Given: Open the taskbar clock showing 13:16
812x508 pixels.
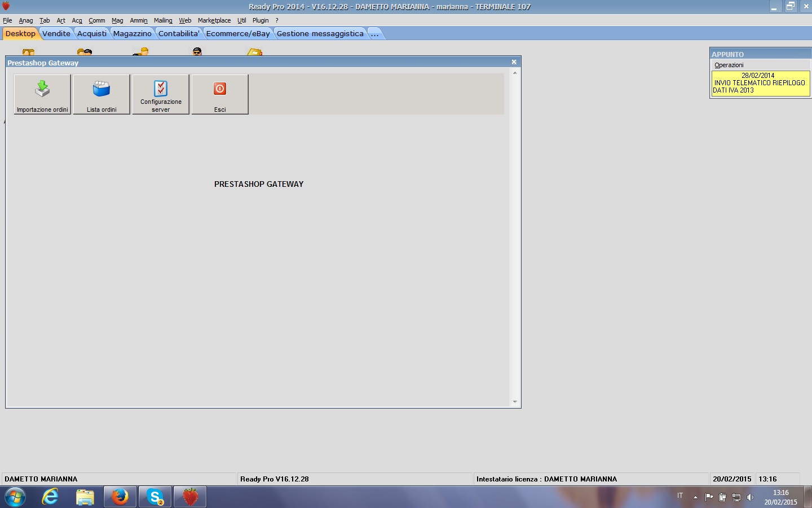Looking at the screenshot, I should (x=781, y=497).
